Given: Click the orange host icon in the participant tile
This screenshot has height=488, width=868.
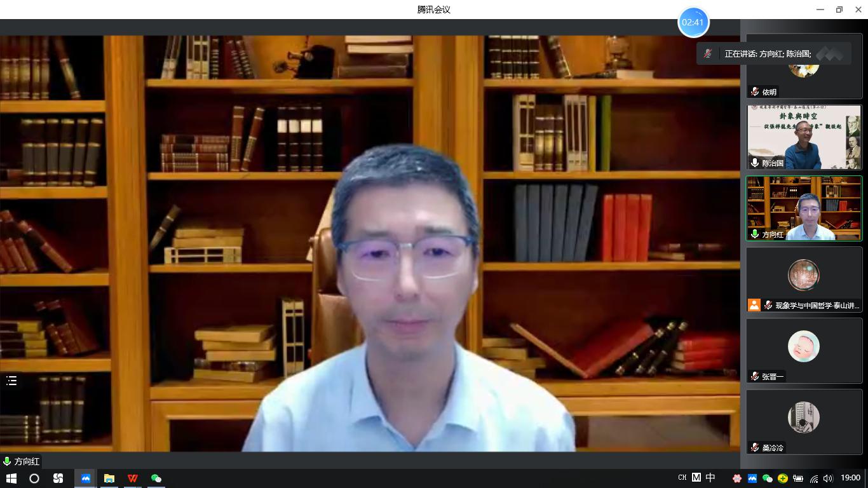Looking at the screenshot, I should click(x=754, y=305).
